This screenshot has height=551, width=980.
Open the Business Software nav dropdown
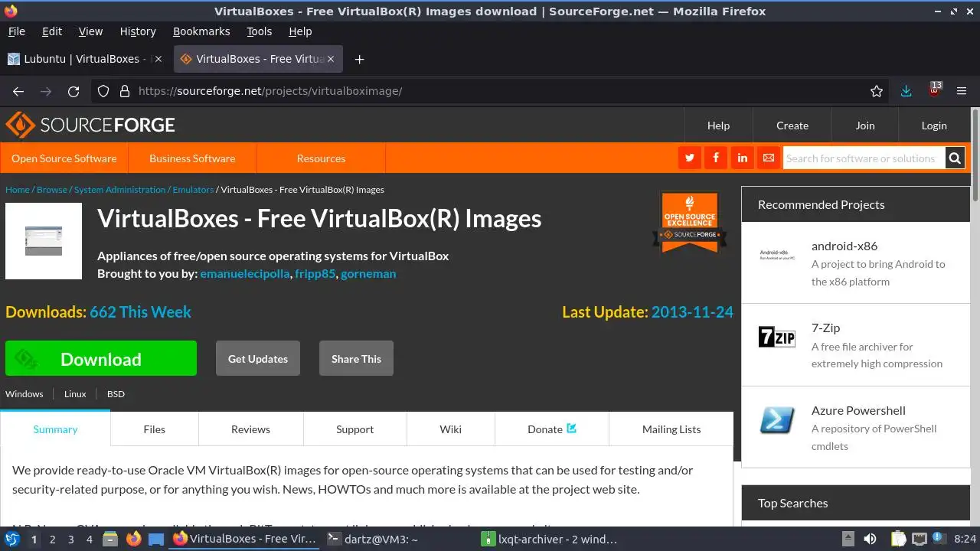192,158
